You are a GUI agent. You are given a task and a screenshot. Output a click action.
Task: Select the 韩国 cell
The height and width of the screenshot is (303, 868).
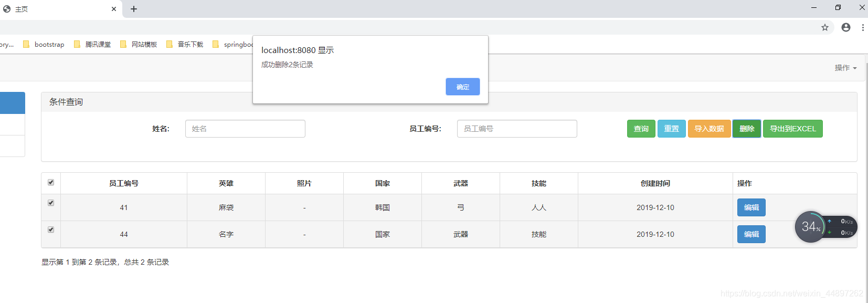(x=383, y=207)
